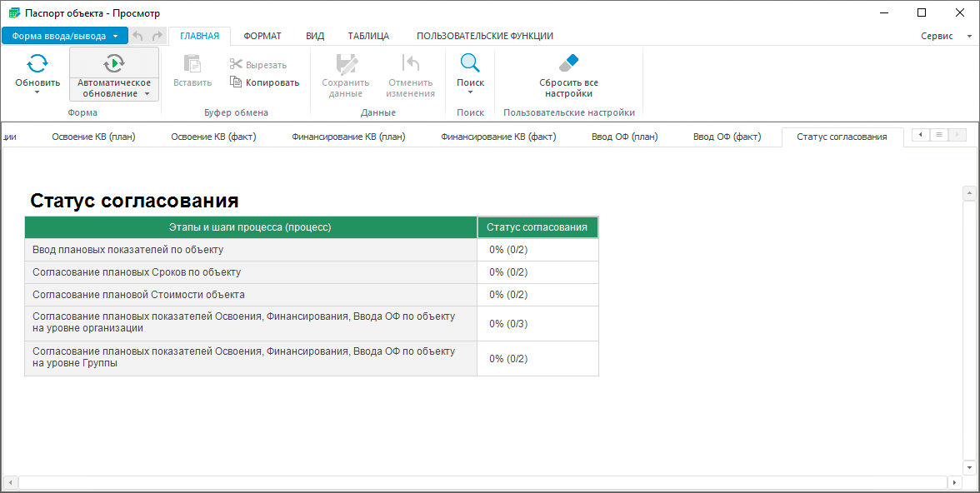
Task: Open the sheet tabs list button
Action: [x=939, y=135]
